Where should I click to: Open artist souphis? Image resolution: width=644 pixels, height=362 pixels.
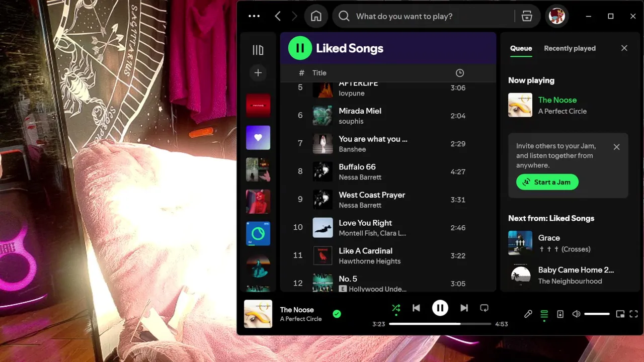pos(351,121)
